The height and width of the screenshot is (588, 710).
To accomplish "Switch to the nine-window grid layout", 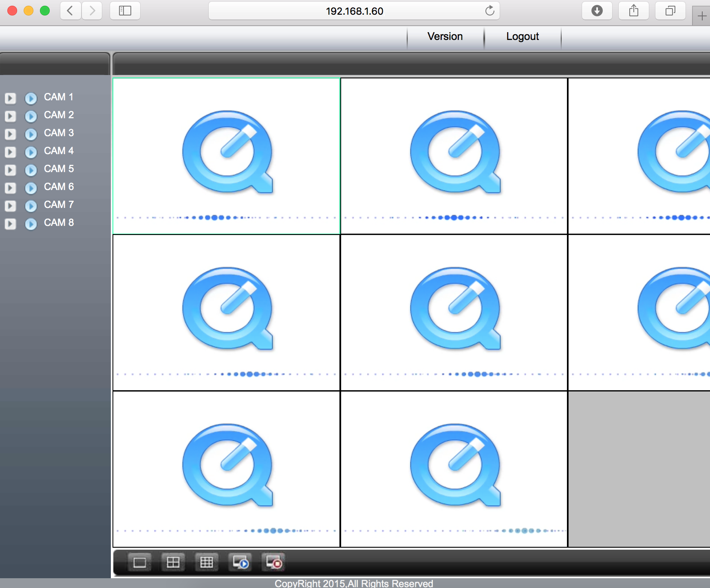I will [207, 563].
